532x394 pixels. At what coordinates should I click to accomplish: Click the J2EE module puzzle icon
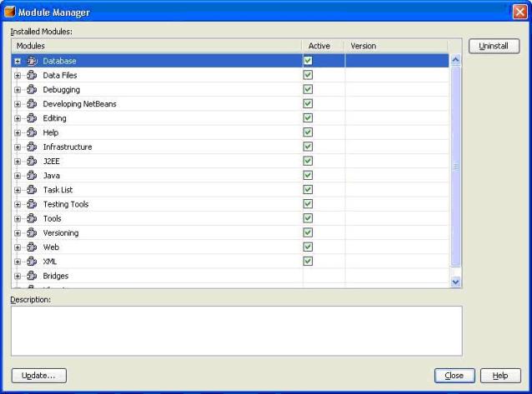[x=33, y=162]
